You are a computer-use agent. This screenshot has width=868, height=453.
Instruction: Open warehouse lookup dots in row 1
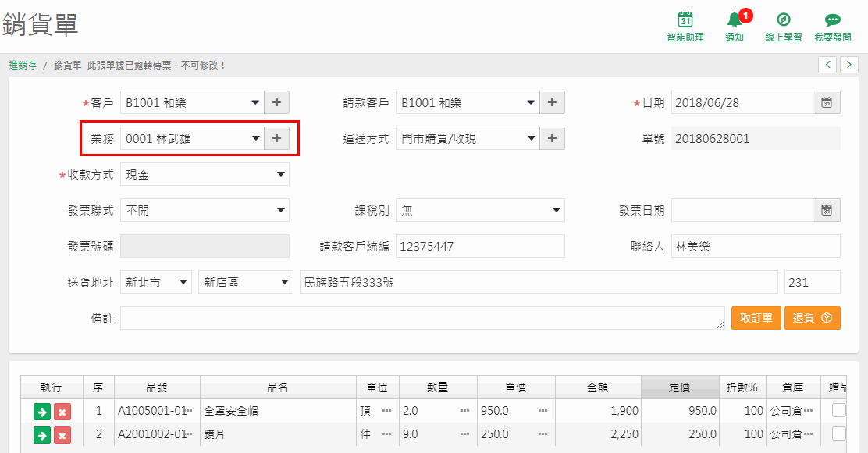808,411
